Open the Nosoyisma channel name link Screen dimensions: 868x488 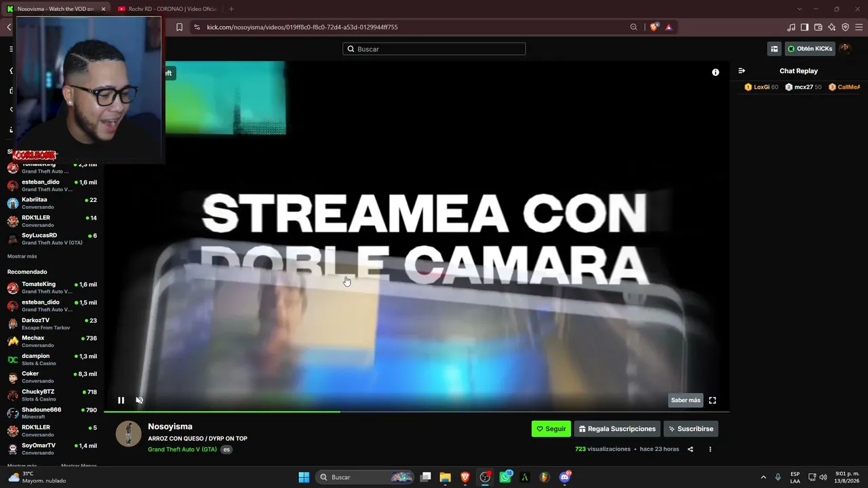click(170, 426)
